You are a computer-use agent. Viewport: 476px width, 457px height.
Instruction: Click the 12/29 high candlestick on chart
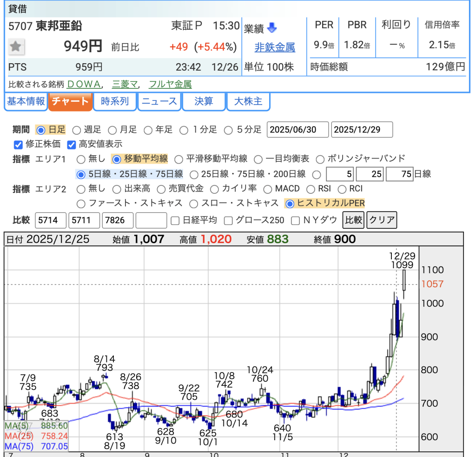click(x=404, y=284)
